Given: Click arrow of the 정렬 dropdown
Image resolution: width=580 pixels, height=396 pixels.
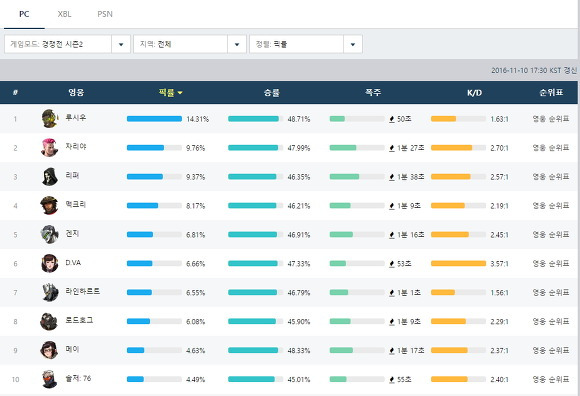Looking at the screenshot, I should pos(353,44).
